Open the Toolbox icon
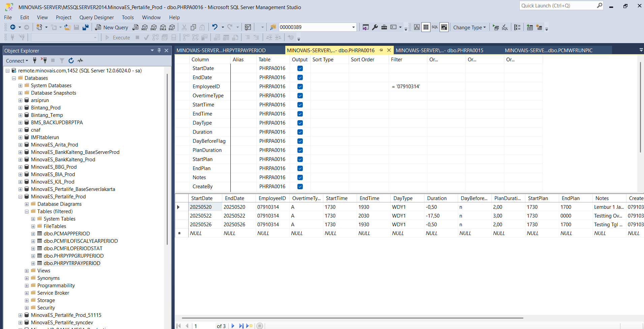Screen dimensions: 644x329 [384, 27]
